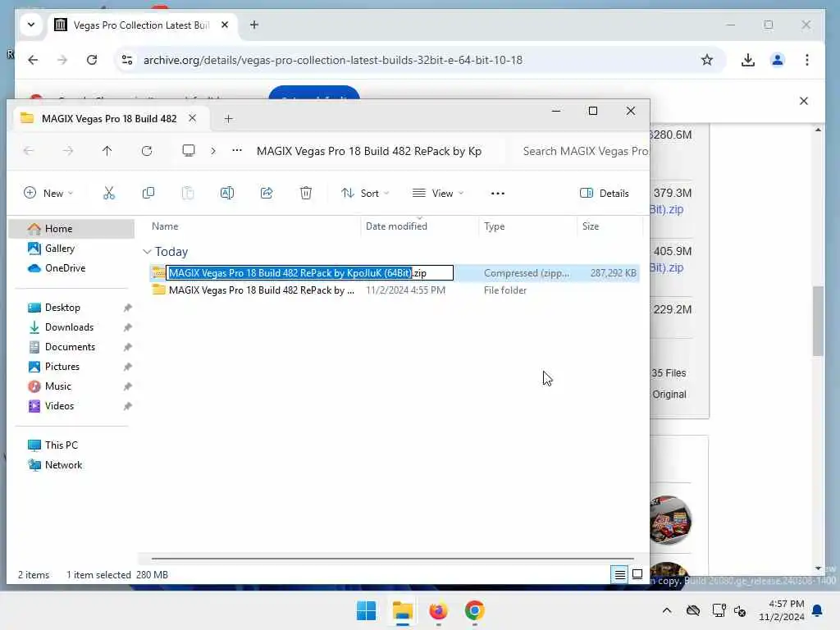Screen dimensions: 840x630
Task: Click the File Explorer taskbar icon
Action: (402, 610)
